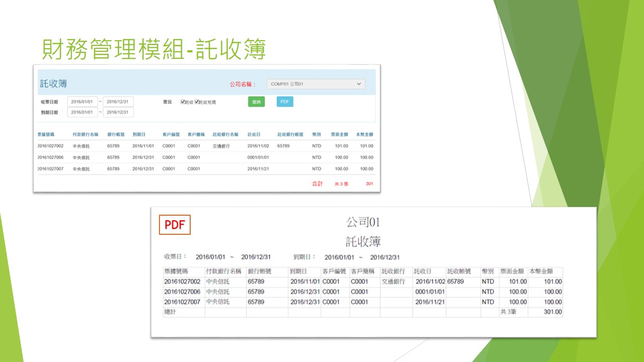The width and height of the screenshot is (644, 362).
Task: Click the 託收日 column header in web table
Action: 254,135
